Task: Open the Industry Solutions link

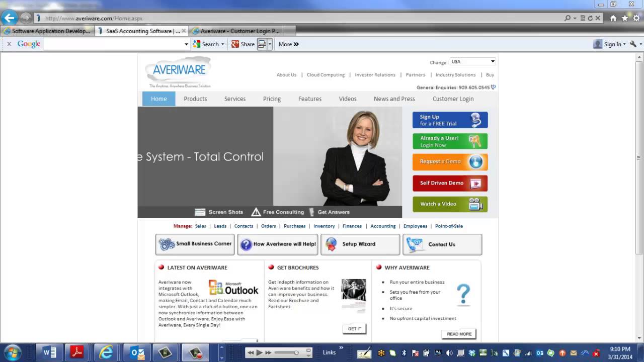Action: [x=455, y=75]
